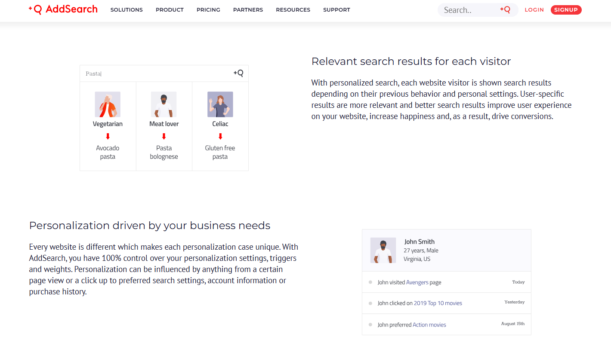Click the Signup button

pyautogui.click(x=566, y=10)
